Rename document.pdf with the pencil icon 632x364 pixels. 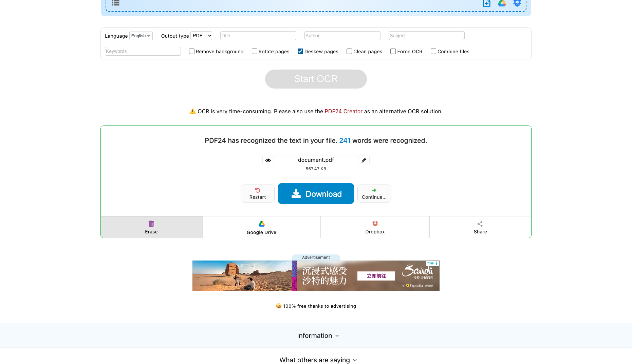click(x=364, y=160)
